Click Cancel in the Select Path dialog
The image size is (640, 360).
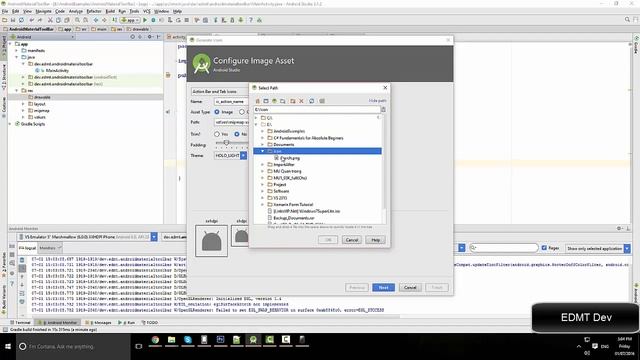tap(352, 240)
